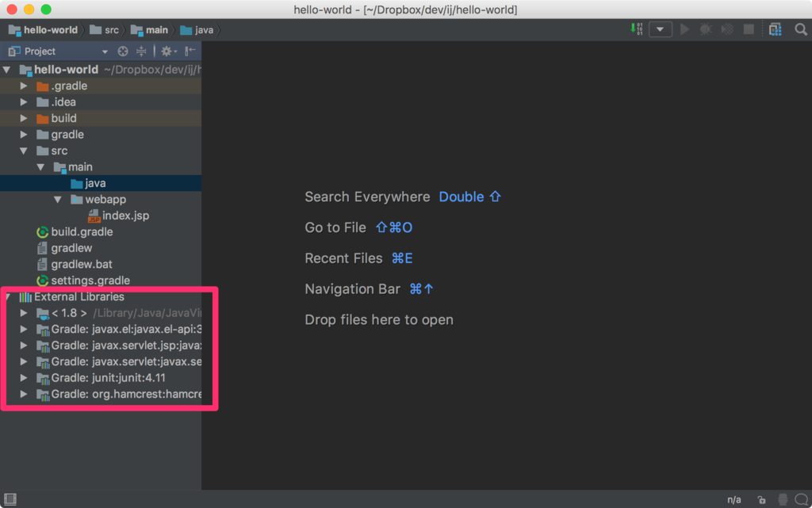Click the build.gradle Gradle icon
Screen dimensions: 812x508
click(43, 232)
